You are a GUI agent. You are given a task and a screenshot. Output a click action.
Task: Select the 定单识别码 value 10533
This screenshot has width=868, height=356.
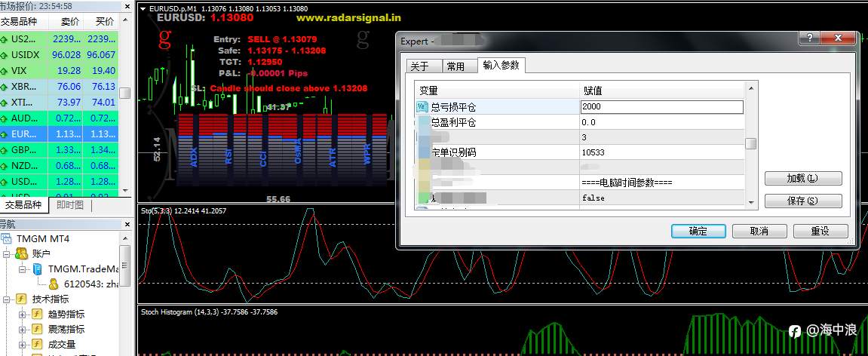(x=661, y=152)
